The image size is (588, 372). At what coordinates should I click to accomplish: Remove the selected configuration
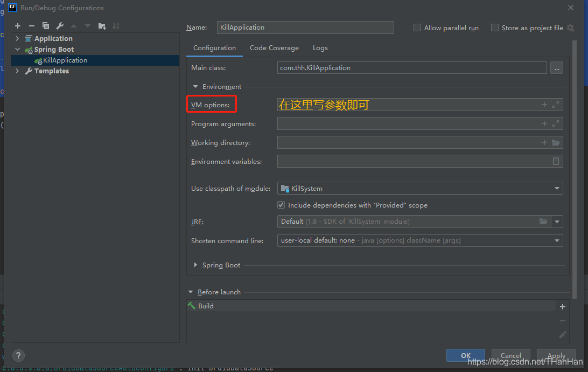pos(31,26)
